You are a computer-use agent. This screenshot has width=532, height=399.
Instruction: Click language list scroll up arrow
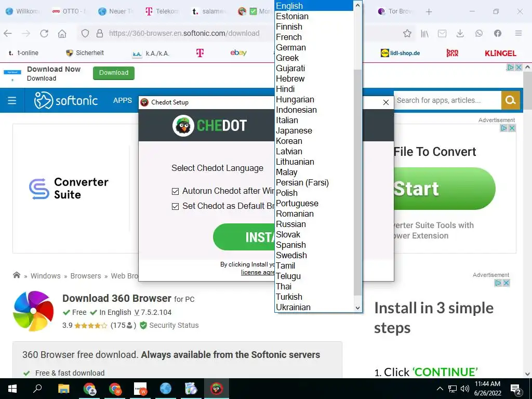coord(357,5)
